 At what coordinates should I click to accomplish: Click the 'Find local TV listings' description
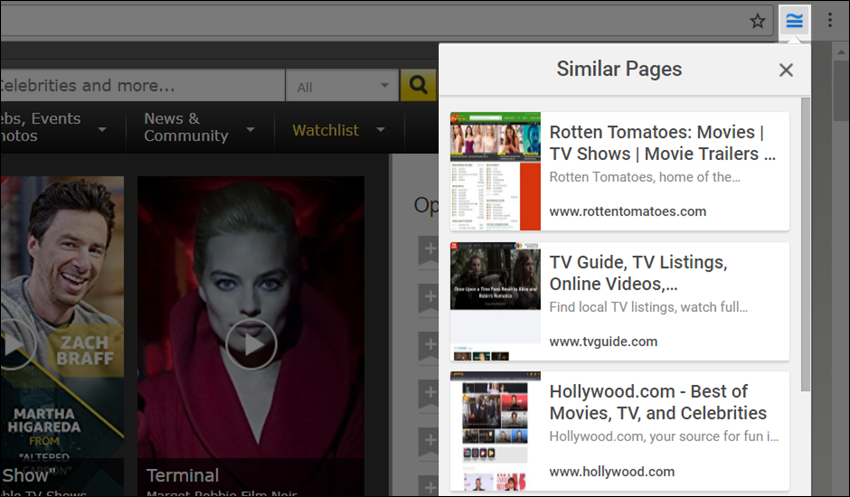point(648,307)
